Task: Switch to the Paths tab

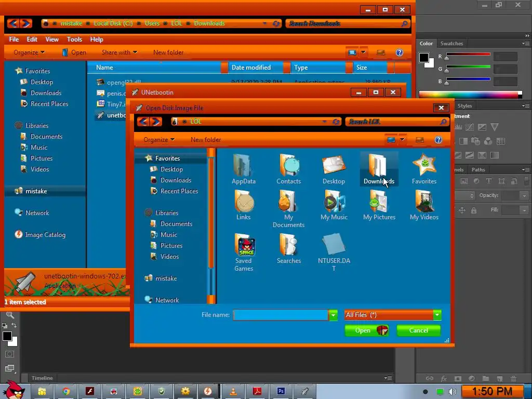Action: click(478, 170)
